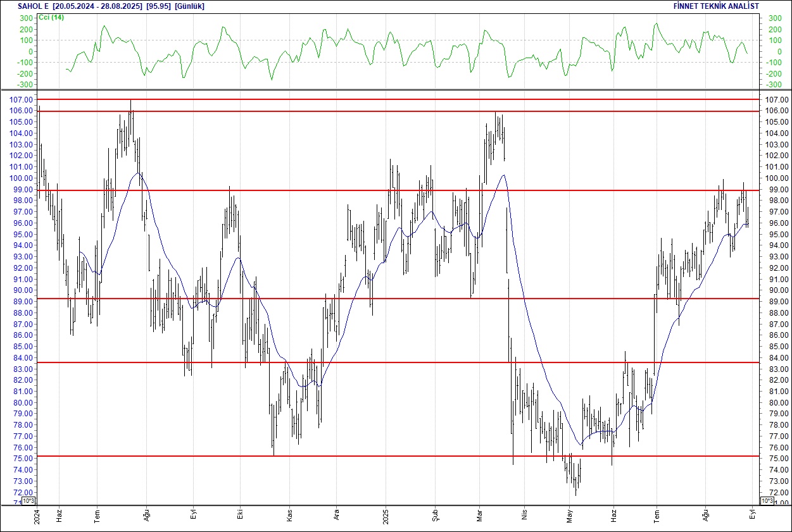
Task: Click the 75.00 price on the left axis
Action: [24, 458]
